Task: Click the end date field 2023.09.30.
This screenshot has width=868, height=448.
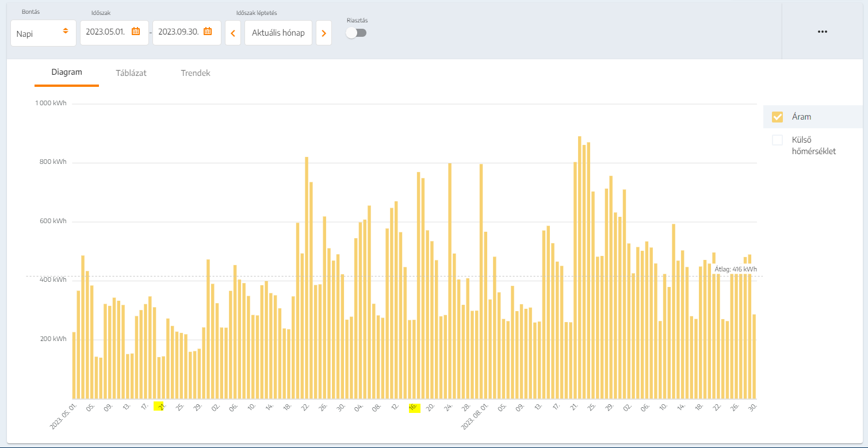Action: (178, 32)
